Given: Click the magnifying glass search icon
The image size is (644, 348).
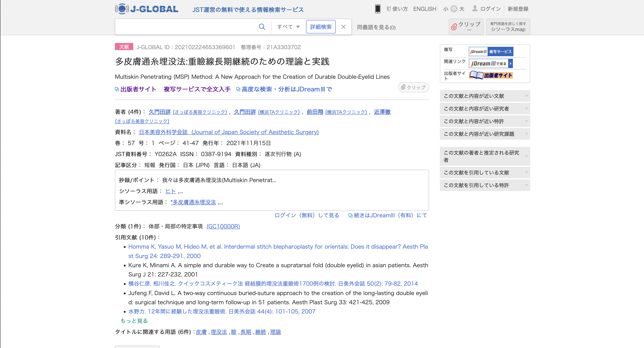Looking at the screenshot, I should tap(262, 27).
